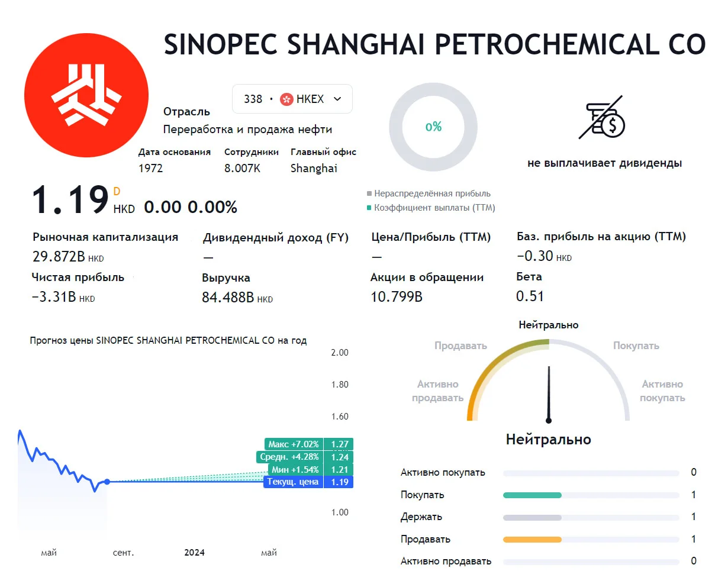Select the Средн. +4.28% forecast label
The height and width of the screenshot is (584, 728).
click(289, 457)
